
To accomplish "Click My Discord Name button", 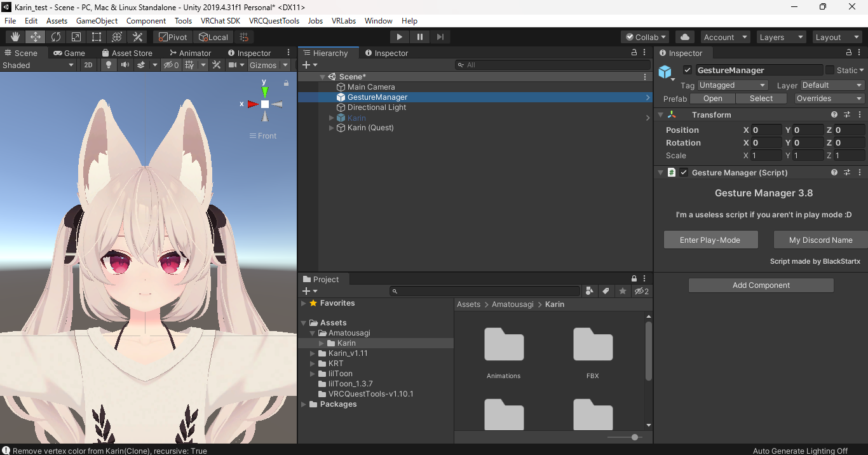I will click(x=820, y=240).
